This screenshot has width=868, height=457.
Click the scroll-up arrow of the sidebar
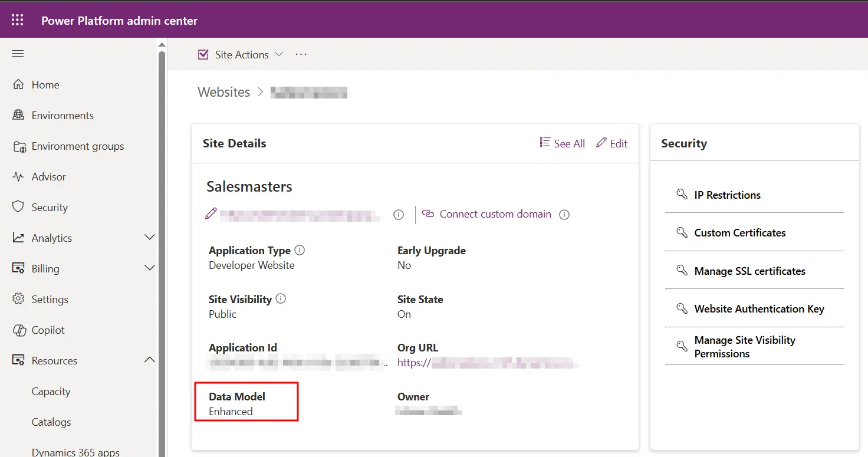point(162,45)
